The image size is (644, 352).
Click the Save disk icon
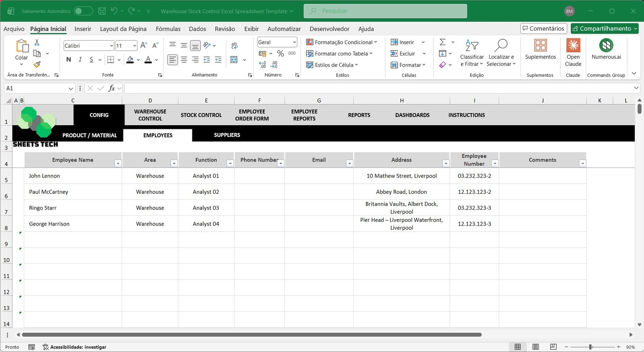pos(102,11)
